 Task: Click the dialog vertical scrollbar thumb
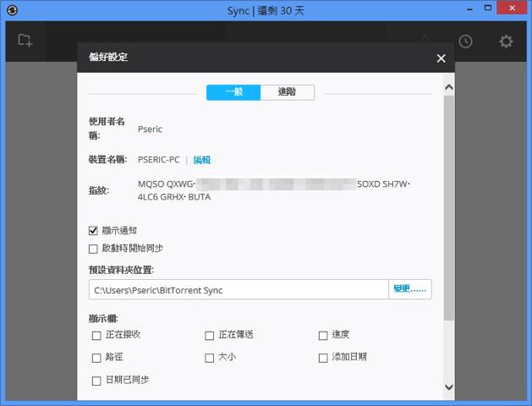pyautogui.click(x=449, y=207)
